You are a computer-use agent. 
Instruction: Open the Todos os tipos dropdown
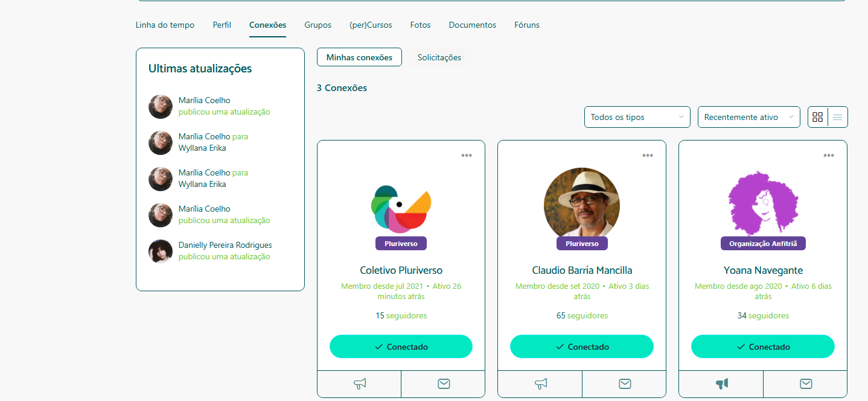637,117
